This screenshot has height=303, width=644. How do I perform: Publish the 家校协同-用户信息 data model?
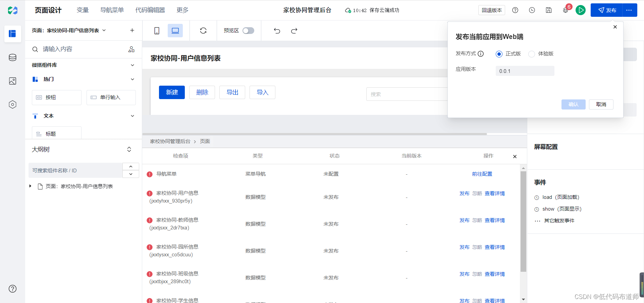click(464, 193)
